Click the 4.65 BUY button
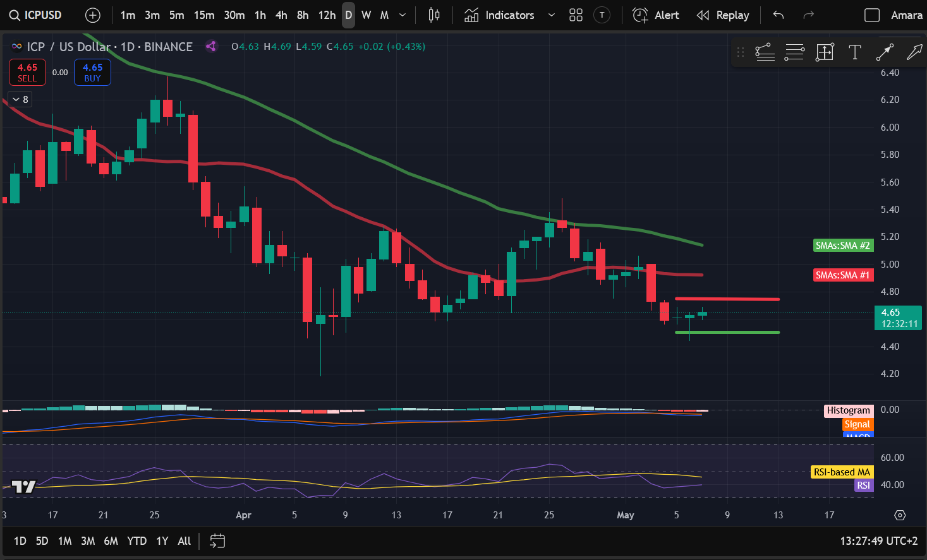 (92, 73)
